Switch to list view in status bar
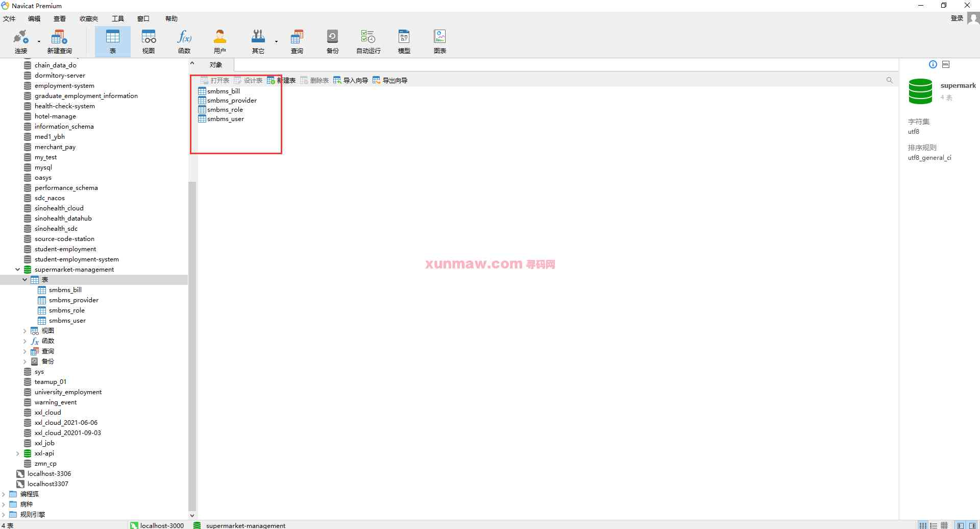The height and width of the screenshot is (529, 980). click(x=923, y=525)
